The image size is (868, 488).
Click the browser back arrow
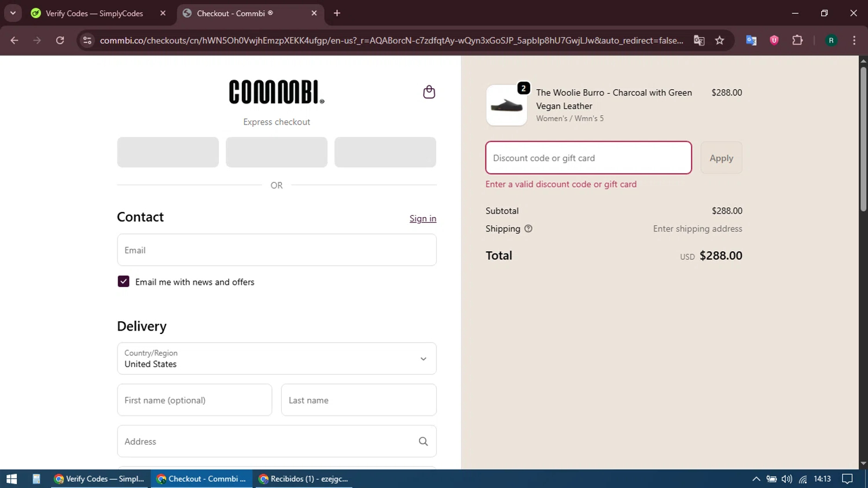(14, 41)
